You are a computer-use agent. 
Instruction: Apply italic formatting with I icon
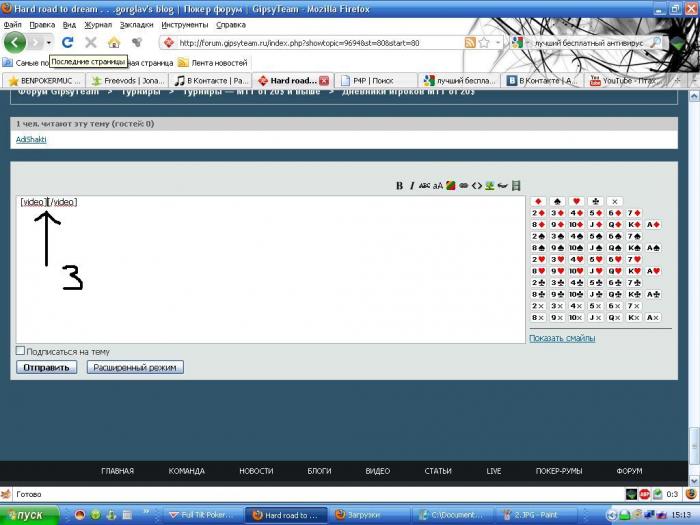click(412, 186)
